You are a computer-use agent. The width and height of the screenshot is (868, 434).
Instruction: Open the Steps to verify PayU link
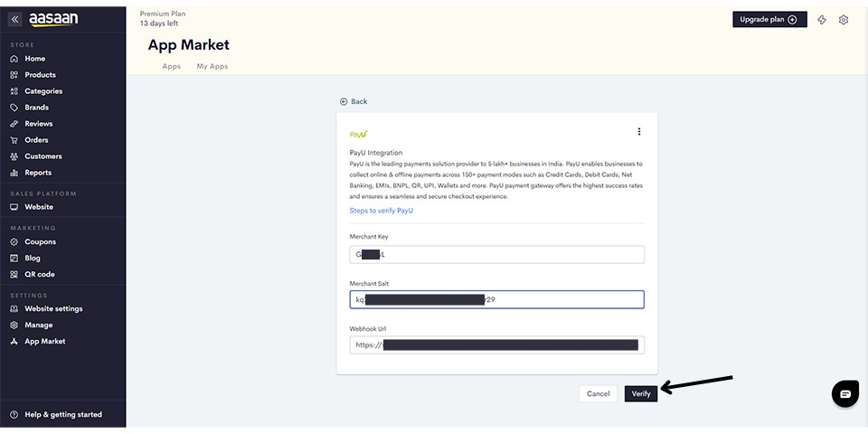click(x=382, y=211)
